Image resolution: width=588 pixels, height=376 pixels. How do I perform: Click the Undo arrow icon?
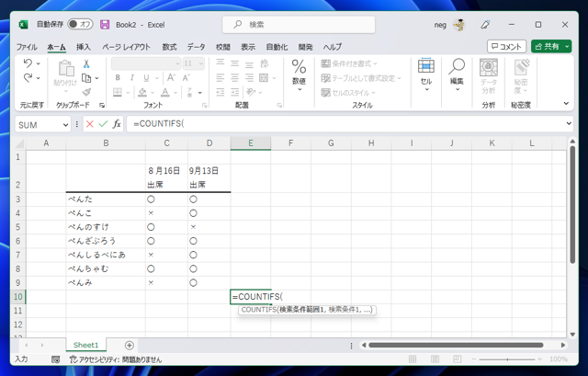tap(28, 63)
